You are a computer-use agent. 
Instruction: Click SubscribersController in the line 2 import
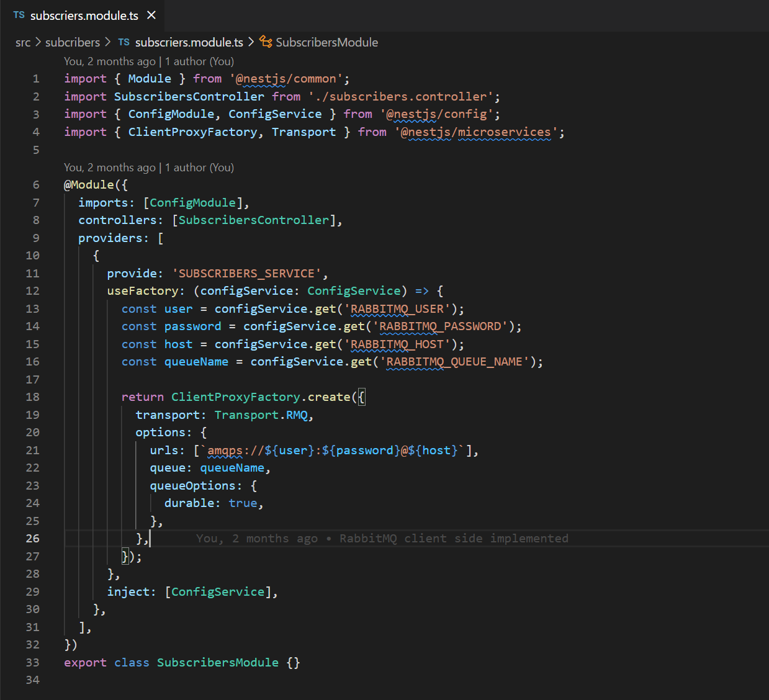pyautogui.click(x=189, y=97)
